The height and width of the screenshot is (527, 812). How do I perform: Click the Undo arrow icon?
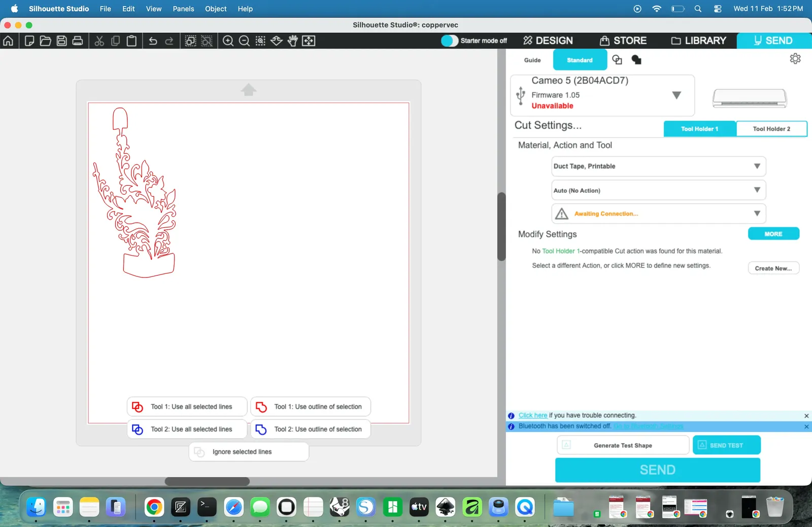coord(153,41)
